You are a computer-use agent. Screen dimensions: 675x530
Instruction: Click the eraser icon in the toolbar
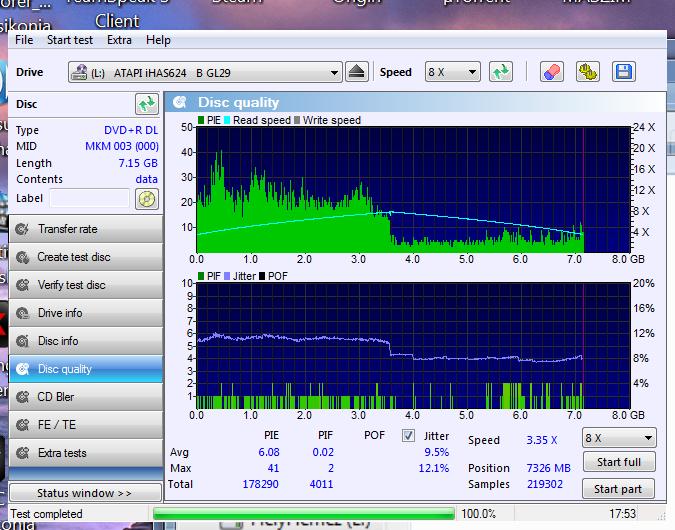551,72
